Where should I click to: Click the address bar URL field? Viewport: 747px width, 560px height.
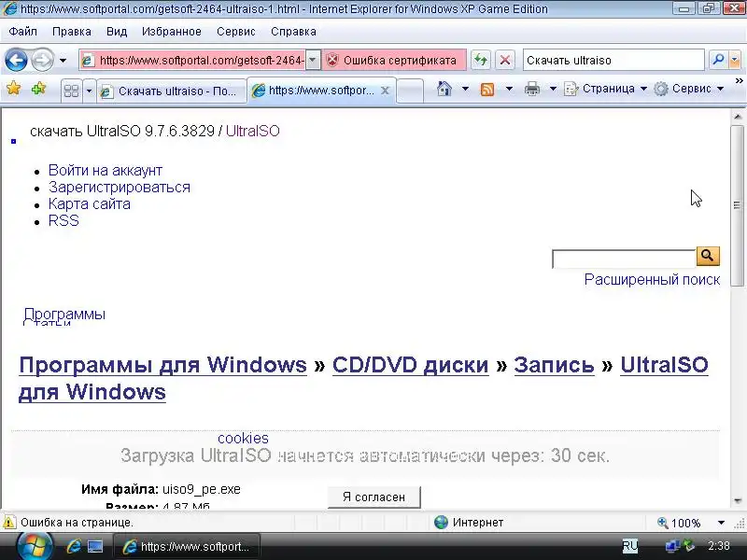pyautogui.click(x=193, y=61)
